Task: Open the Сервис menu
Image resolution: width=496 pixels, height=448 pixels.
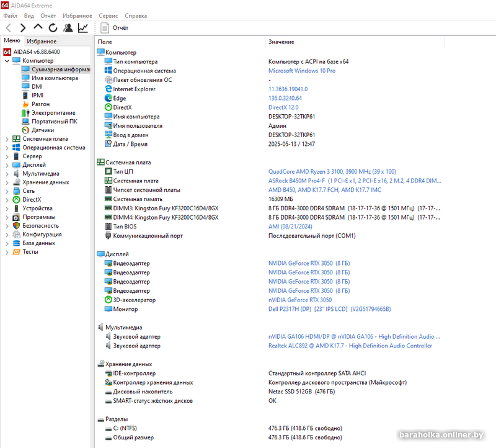Action: click(x=108, y=16)
